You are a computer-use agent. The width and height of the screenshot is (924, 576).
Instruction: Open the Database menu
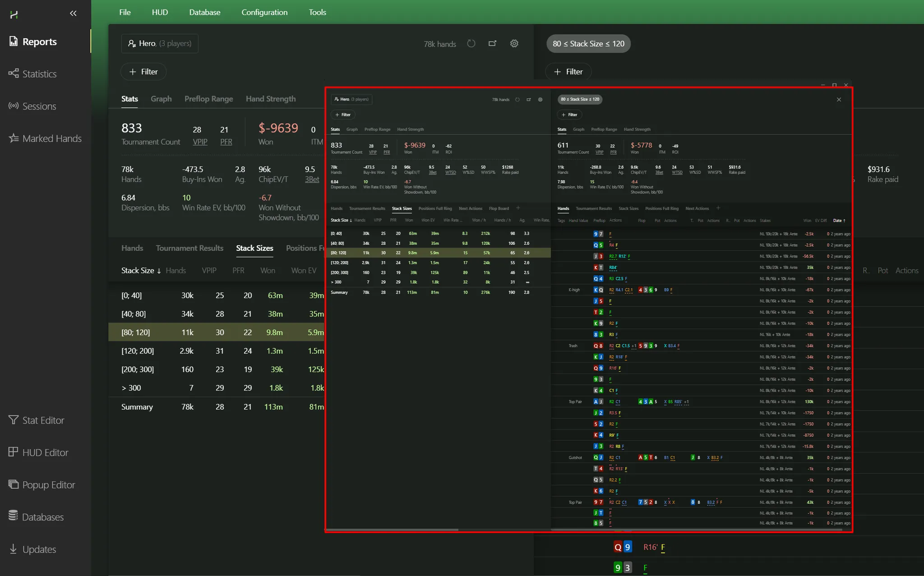pos(204,12)
